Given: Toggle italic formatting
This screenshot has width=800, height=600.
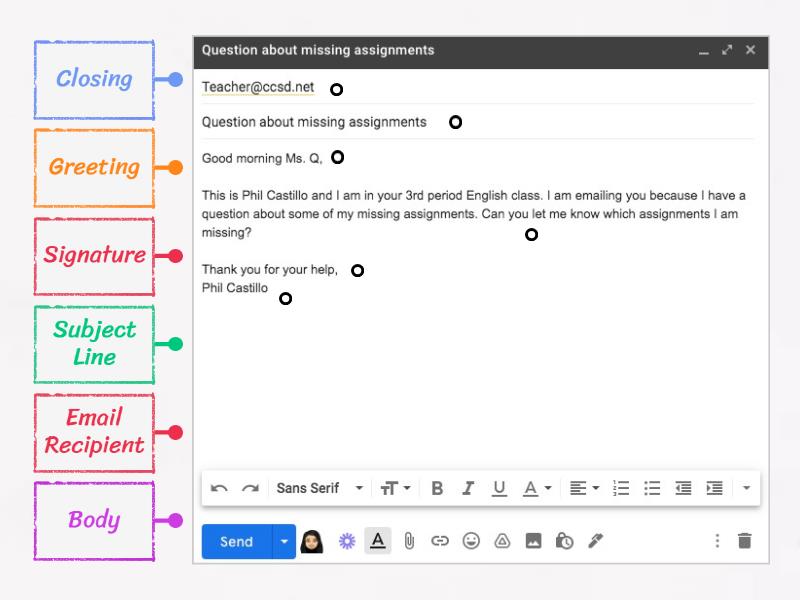Looking at the screenshot, I should pyautogui.click(x=468, y=488).
